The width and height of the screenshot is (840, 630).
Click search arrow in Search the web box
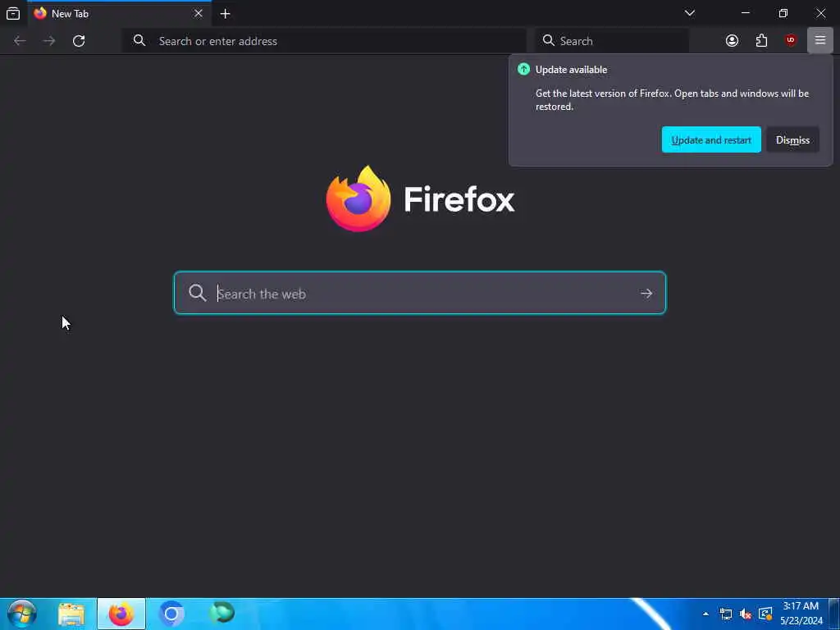click(x=646, y=293)
